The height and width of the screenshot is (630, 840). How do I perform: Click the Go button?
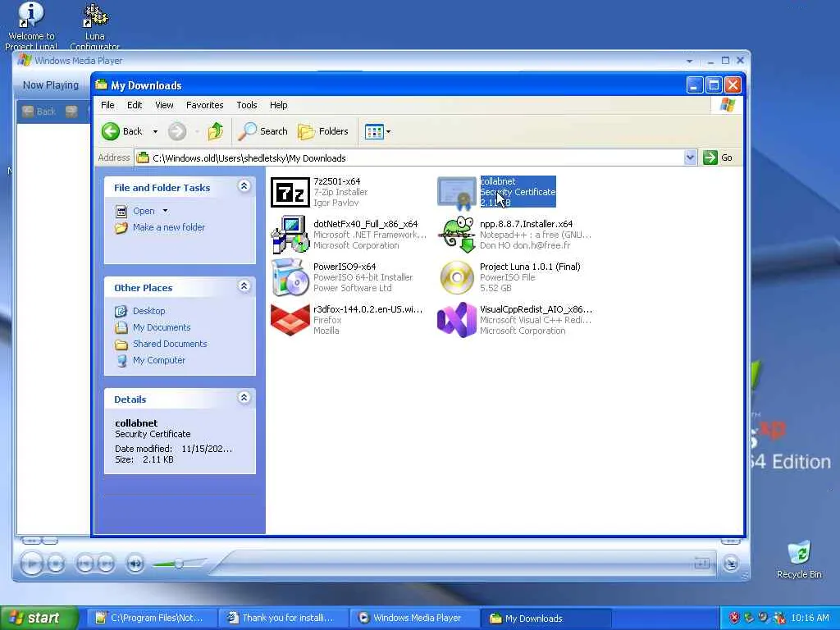pos(718,157)
